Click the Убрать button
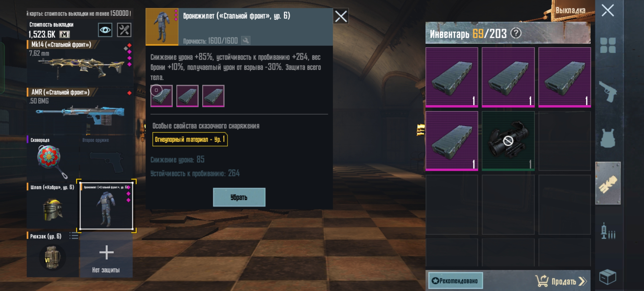This screenshot has height=291, width=644. [x=239, y=197]
